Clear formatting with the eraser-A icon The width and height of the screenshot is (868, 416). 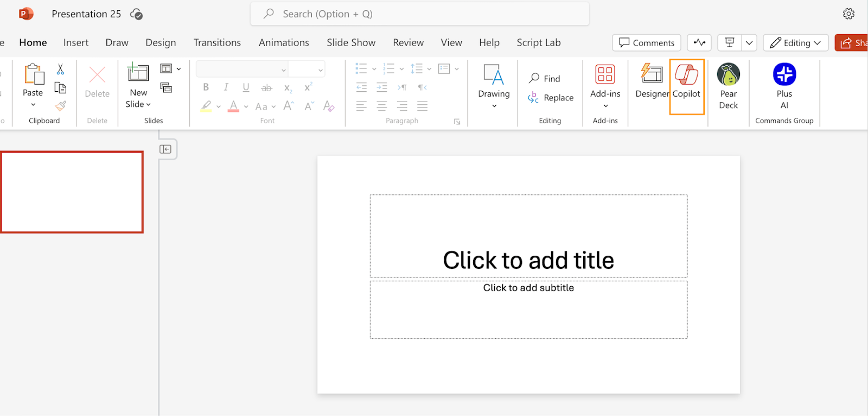click(329, 106)
